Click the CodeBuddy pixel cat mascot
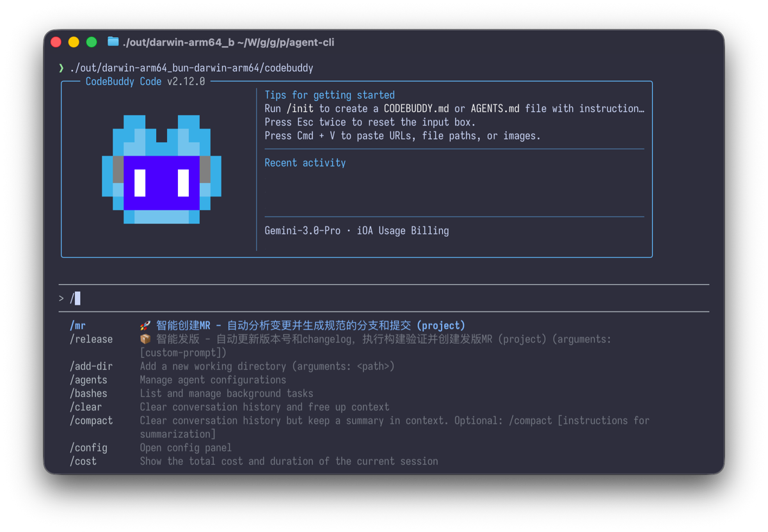Screen dimensions: 768x532 (162, 169)
